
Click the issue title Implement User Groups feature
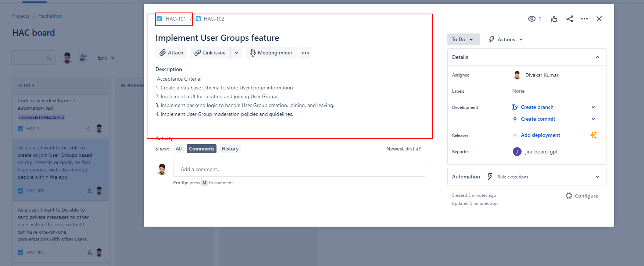pos(217,38)
